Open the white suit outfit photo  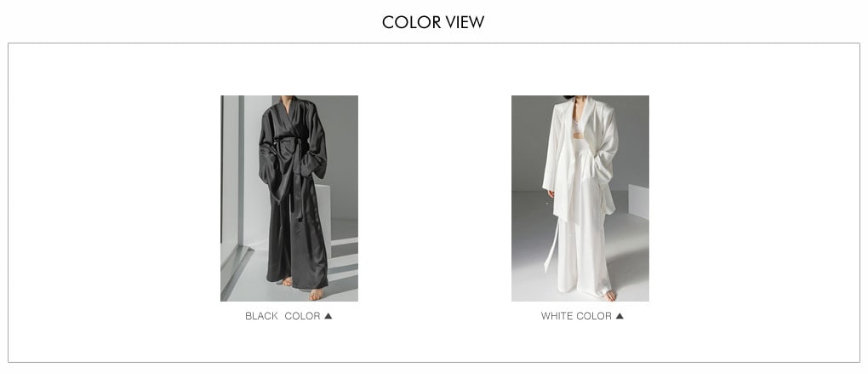pyautogui.click(x=580, y=199)
